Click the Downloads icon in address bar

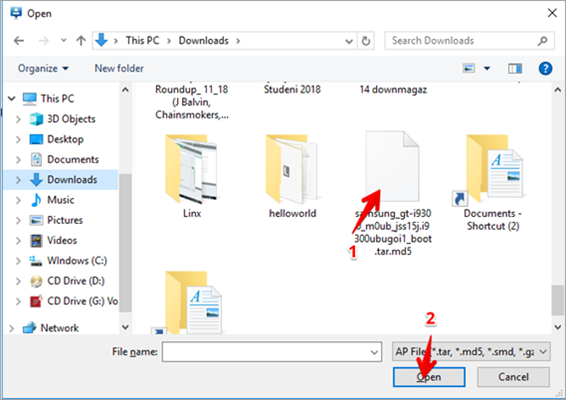(x=101, y=40)
